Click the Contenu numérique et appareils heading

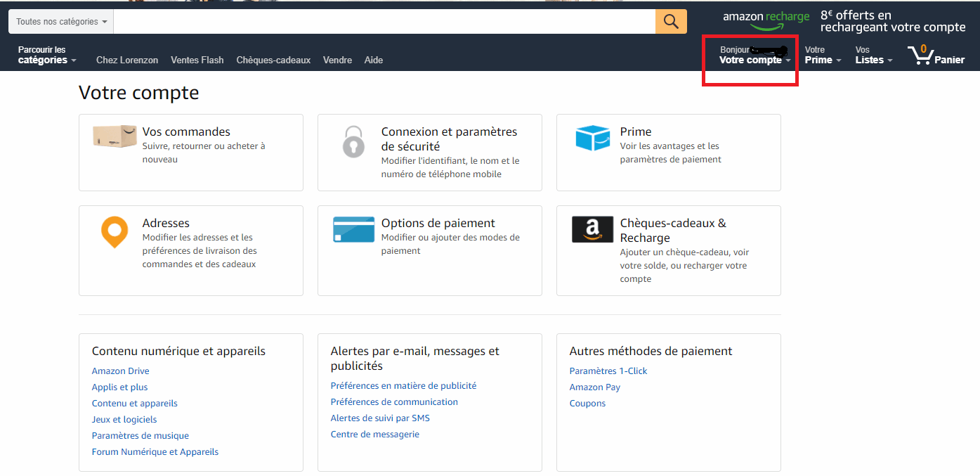click(x=178, y=351)
